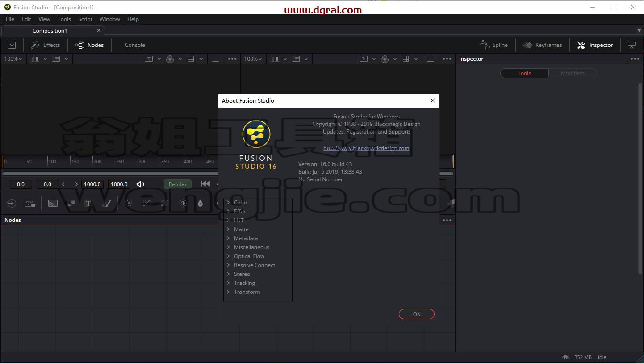
Task: Open the toolbar layout dropdown at far left
Action: (12, 45)
